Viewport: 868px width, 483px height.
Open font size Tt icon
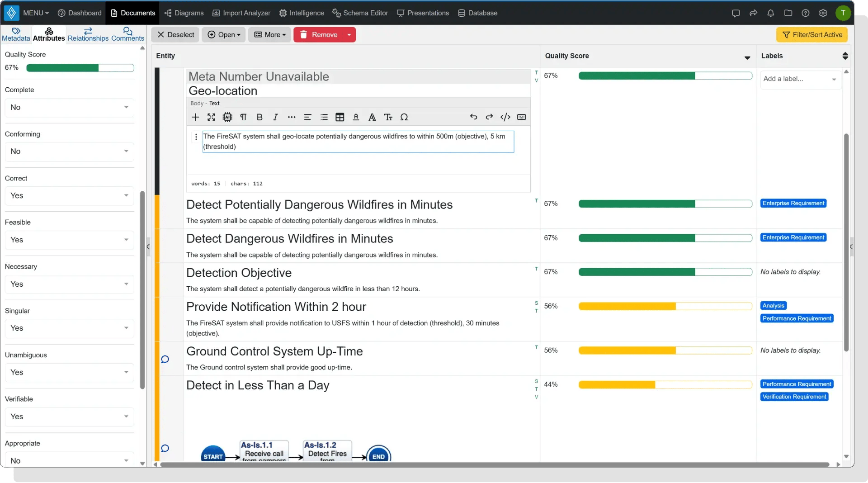point(388,117)
